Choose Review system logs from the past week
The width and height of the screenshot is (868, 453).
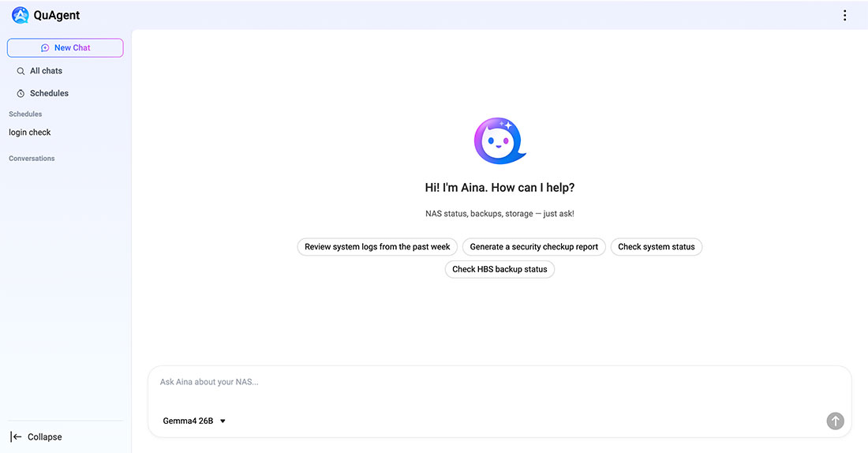[377, 247]
